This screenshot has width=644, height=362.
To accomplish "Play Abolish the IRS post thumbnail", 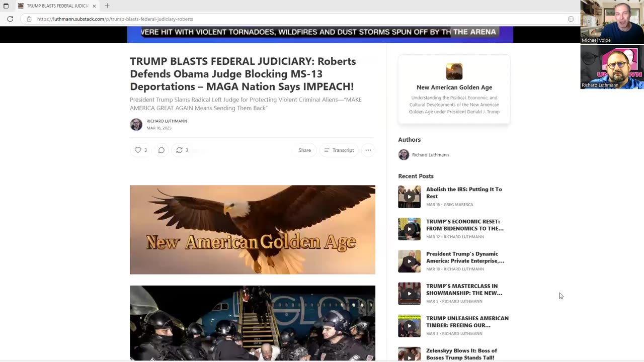I will [410, 197].
